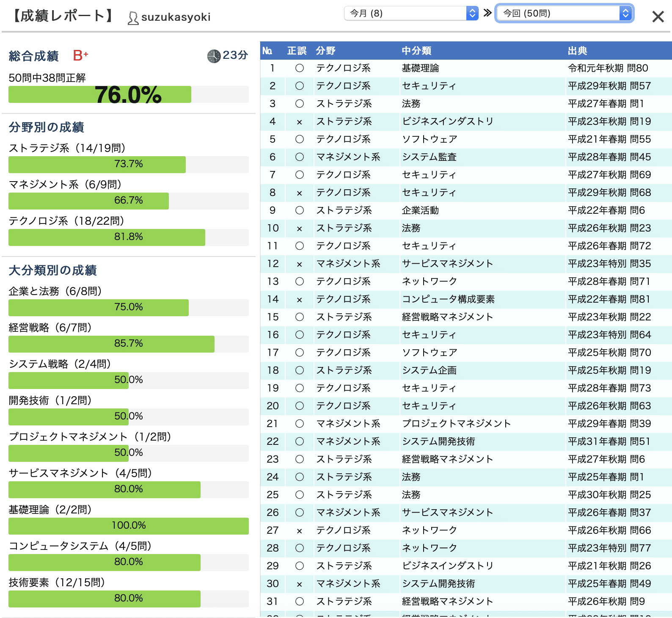
Task: Open source 令和元年秋期 問80
Action: point(608,68)
